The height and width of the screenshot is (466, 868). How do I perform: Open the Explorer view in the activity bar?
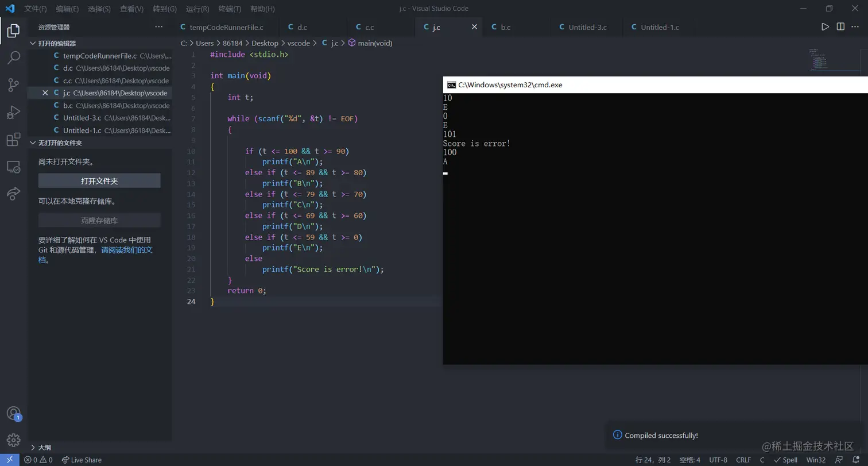click(x=13, y=30)
